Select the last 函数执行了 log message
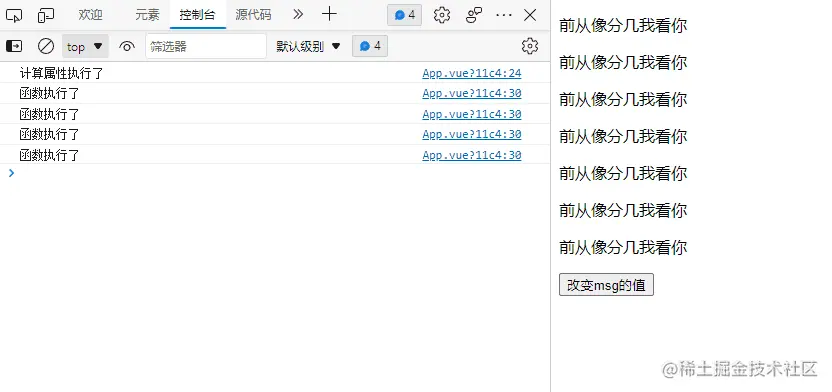 [49, 155]
